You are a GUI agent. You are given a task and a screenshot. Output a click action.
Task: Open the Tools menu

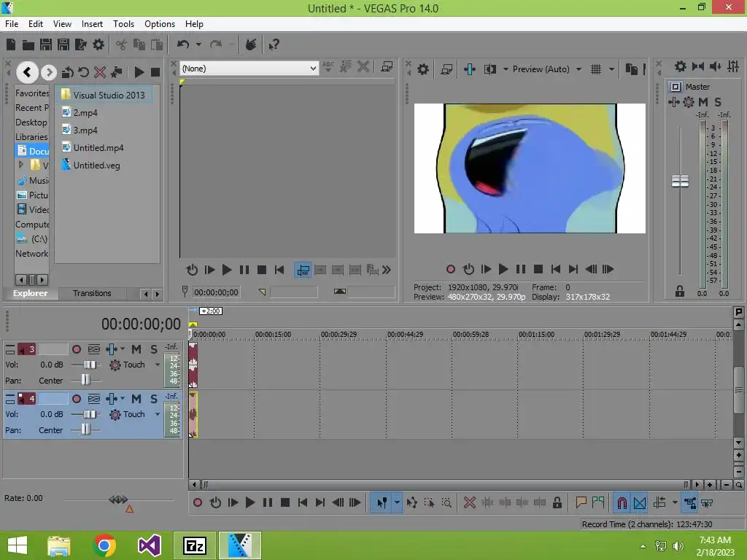123,24
